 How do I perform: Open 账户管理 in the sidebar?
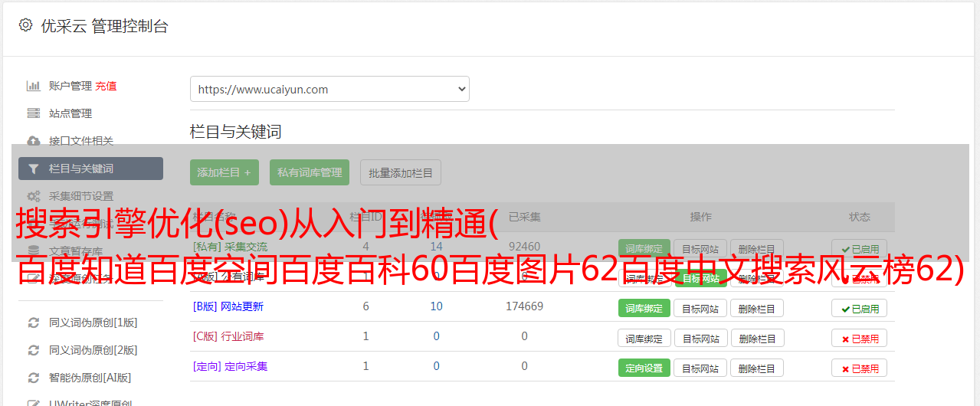tap(70, 86)
